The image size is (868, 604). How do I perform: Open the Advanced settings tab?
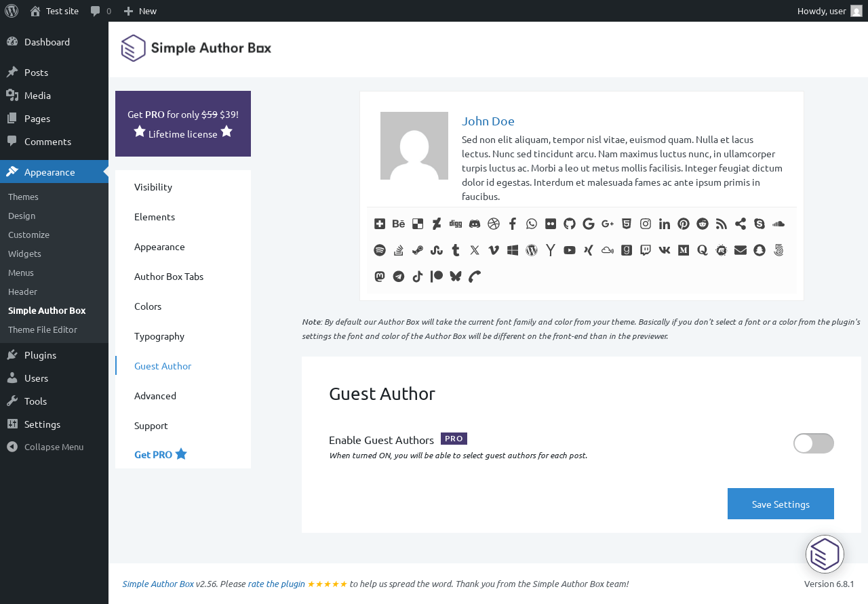tap(183, 395)
